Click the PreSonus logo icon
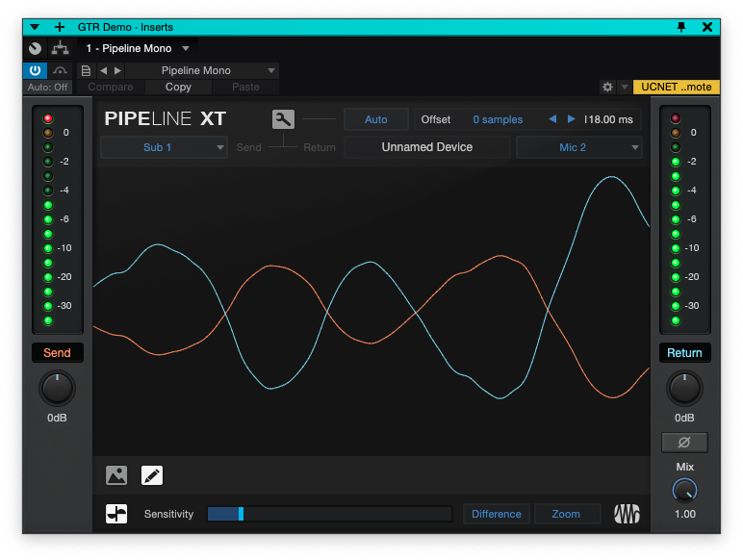743x560 pixels. [627, 514]
